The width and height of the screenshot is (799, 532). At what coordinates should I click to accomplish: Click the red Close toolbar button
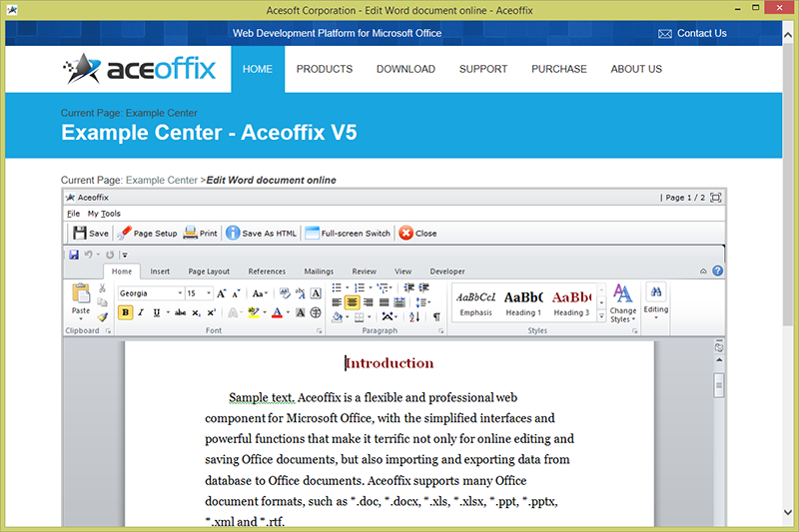(x=418, y=234)
